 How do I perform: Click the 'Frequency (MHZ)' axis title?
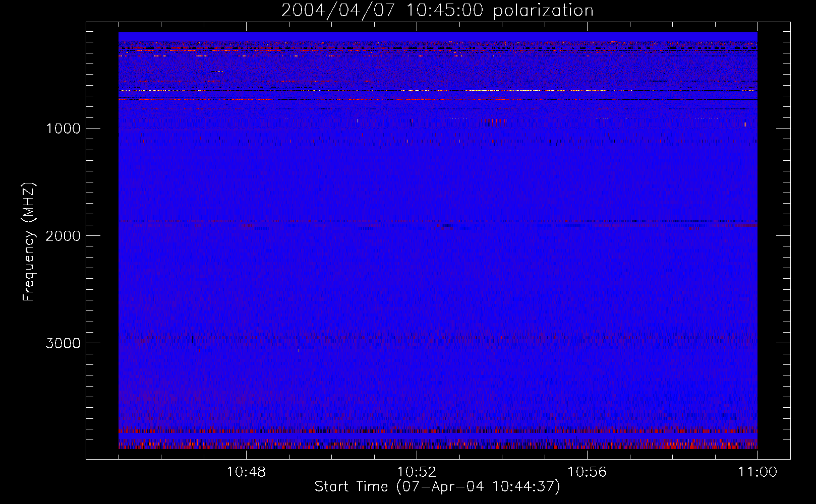tap(28, 241)
